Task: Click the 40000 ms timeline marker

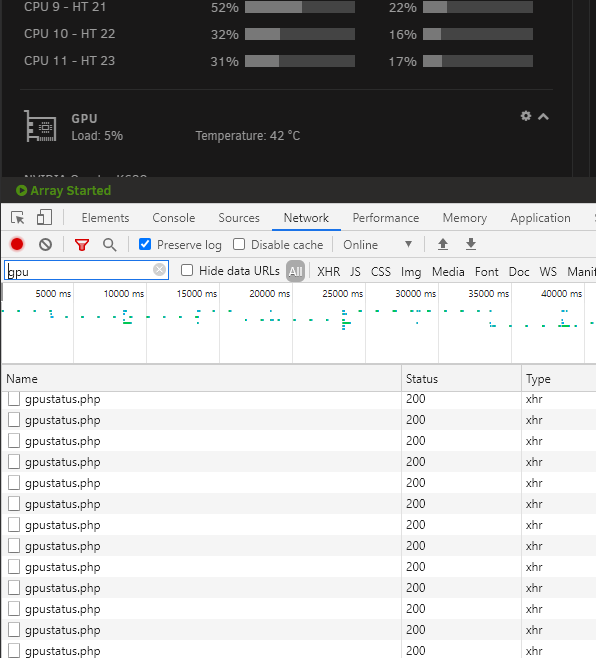Action: [562, 294]
